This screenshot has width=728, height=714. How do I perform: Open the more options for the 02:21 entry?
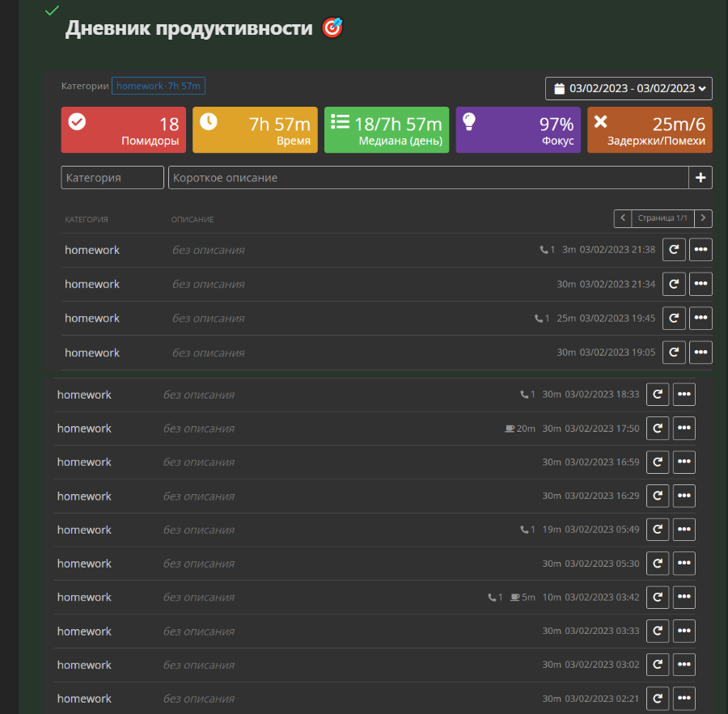pyautogui.click(x=684, y=699)
